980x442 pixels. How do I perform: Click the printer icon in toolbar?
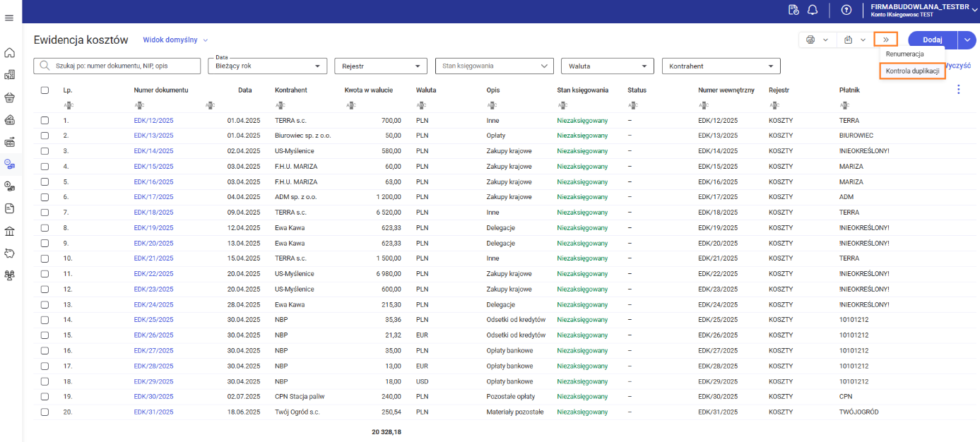[810, 40]
